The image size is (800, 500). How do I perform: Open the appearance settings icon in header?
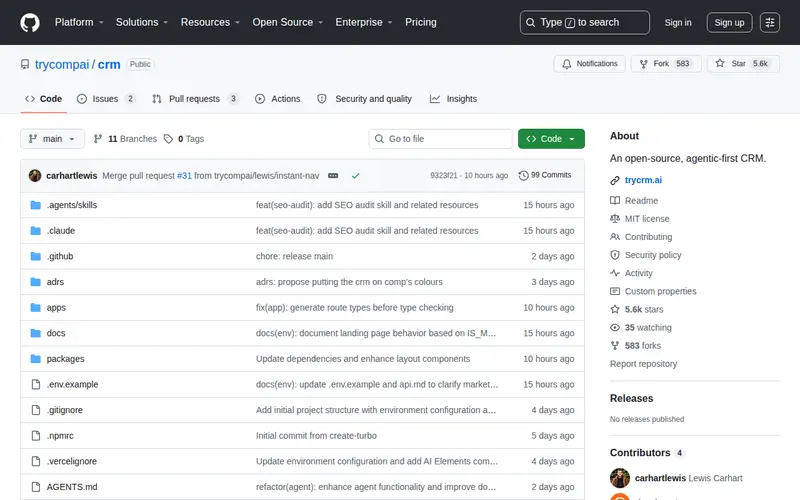[769, 22]
